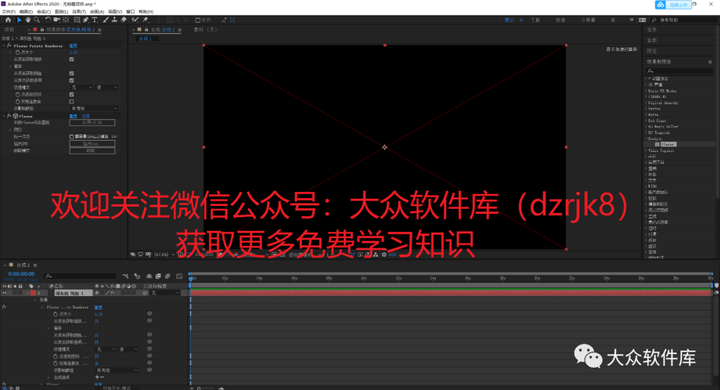Click the composition flowchart icon in timeline header

point(125,276)
